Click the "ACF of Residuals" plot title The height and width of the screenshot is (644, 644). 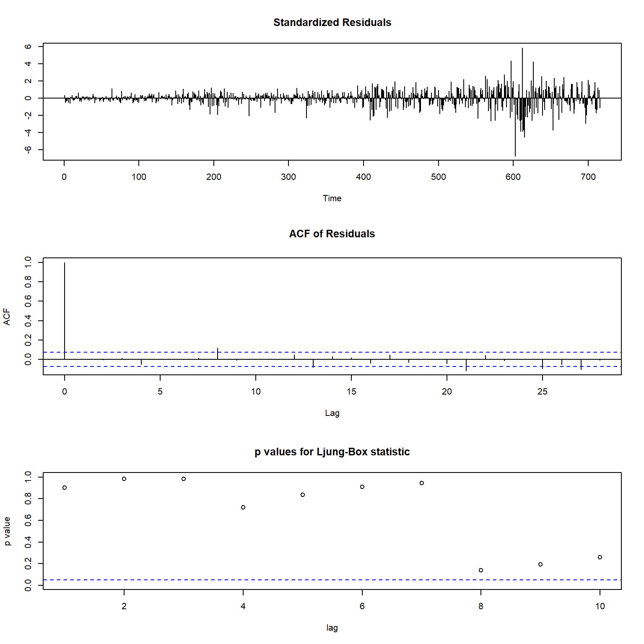pyautogui.click(x=332, y=234)
